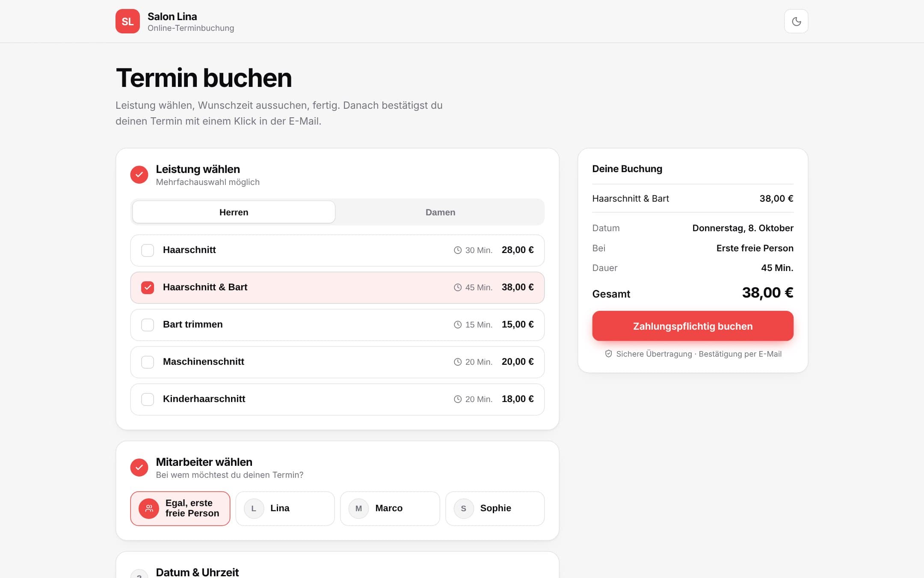Click Sophie's S avatar

pyautogui.click(x=464, y=509)
